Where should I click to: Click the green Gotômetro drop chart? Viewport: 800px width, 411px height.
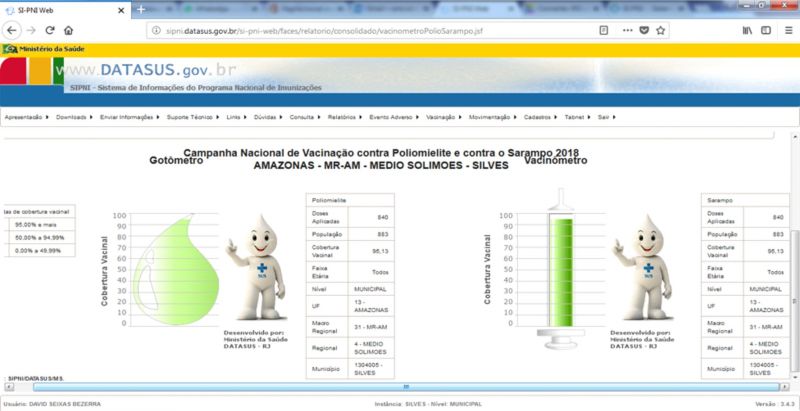tap(176, 269)
